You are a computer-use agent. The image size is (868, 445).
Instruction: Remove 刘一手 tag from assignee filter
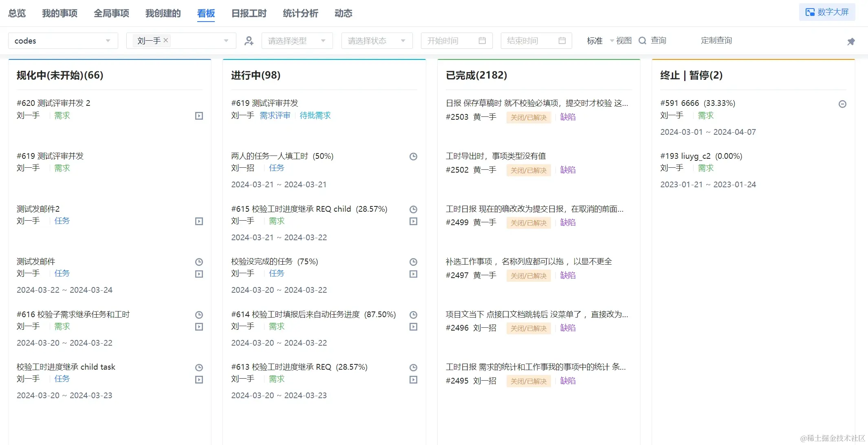click(166, 40)
